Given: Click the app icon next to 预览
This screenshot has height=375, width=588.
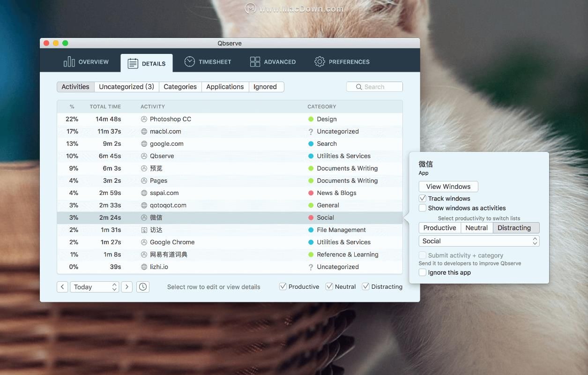Looking at the screenshot, I should click(144, 168).
